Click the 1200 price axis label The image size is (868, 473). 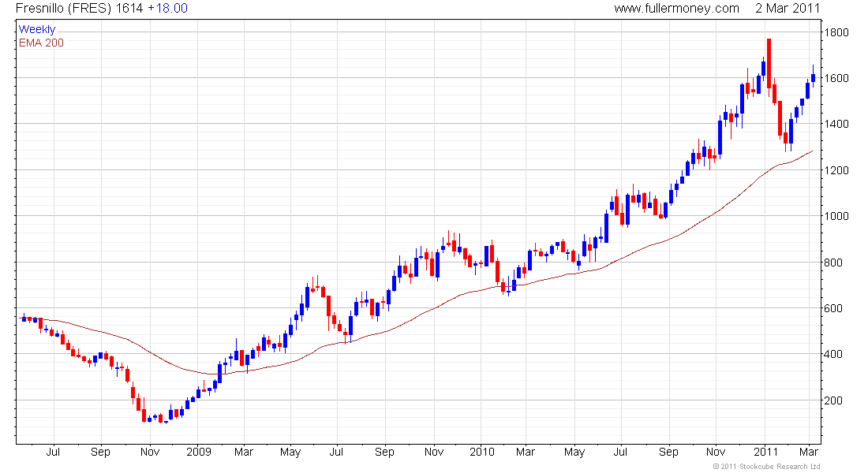pos(836,169)
